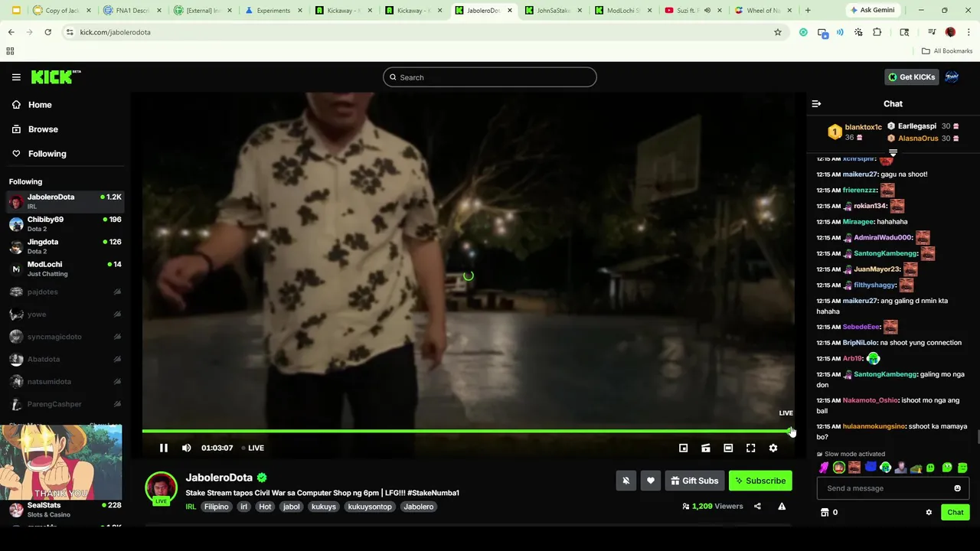Open the clip creation icon
Screen dimensions: 980x551
706,448
